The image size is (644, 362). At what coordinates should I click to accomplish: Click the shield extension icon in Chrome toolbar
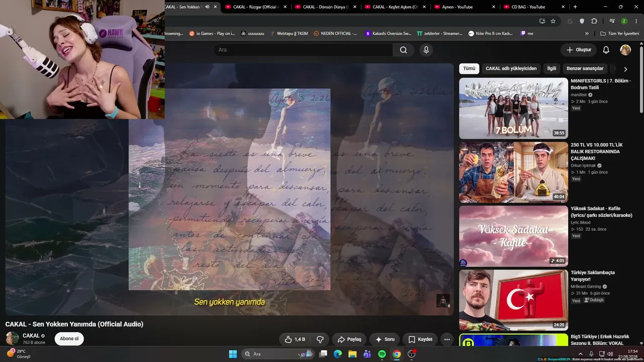(x=582, y=21)
